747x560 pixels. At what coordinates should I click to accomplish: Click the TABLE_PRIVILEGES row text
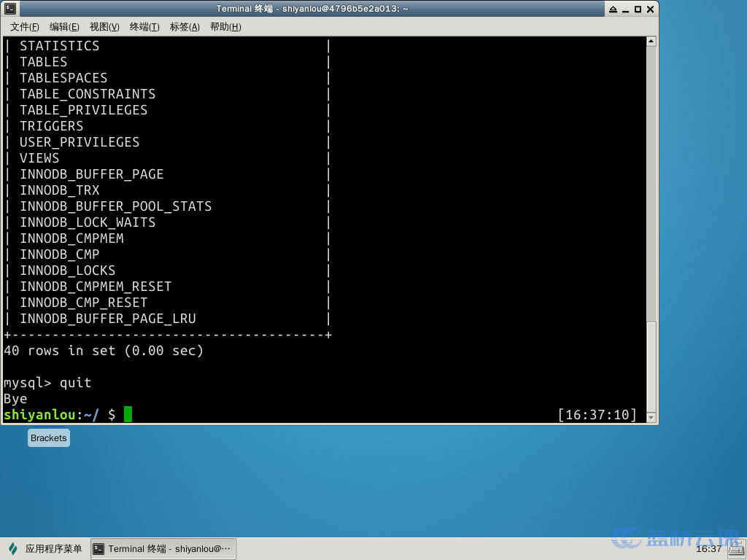point(83,110)
